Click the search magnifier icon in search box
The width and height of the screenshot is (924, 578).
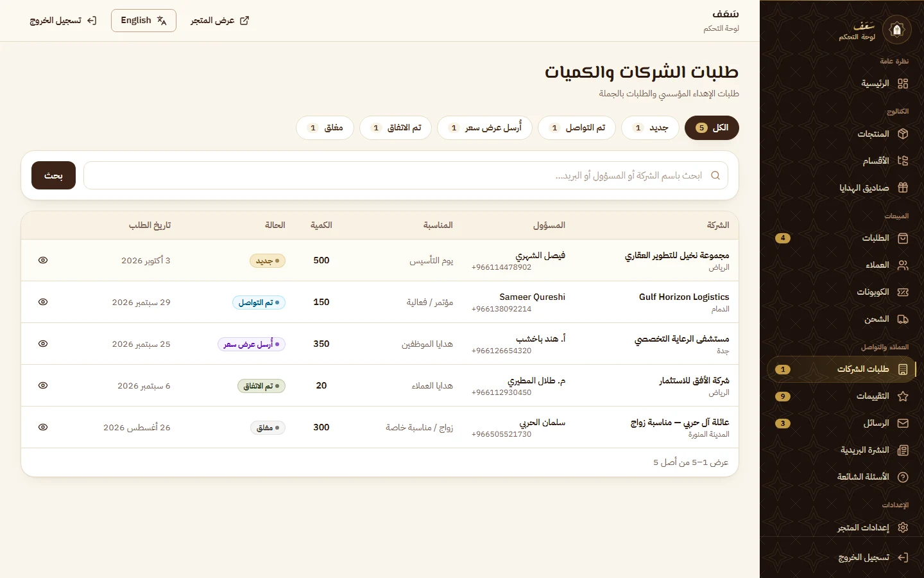click(x=715, y=175)
